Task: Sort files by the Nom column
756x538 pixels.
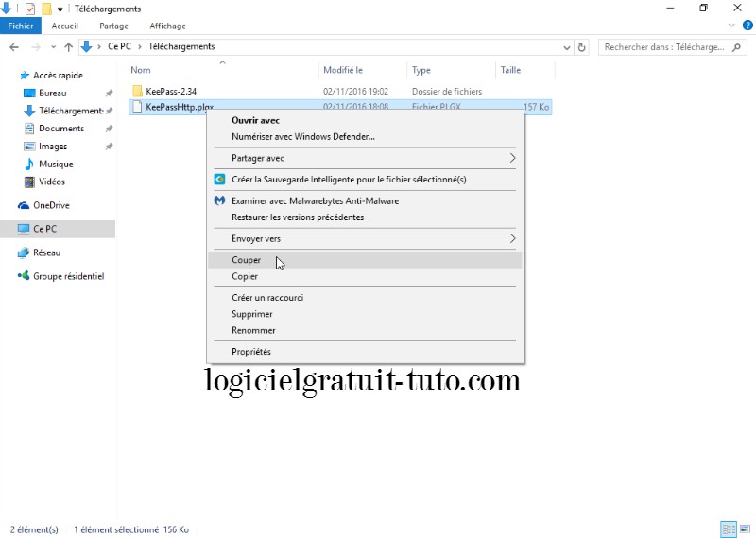Action: 140,70
